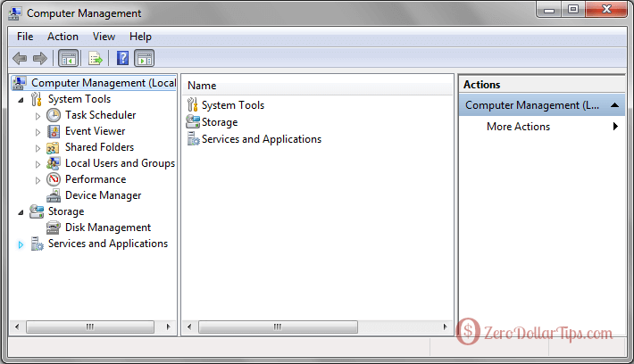Viewport: 634px width, 364px height.
Task: Click the Disk Management icon in tree
Action: pos(54,227)
